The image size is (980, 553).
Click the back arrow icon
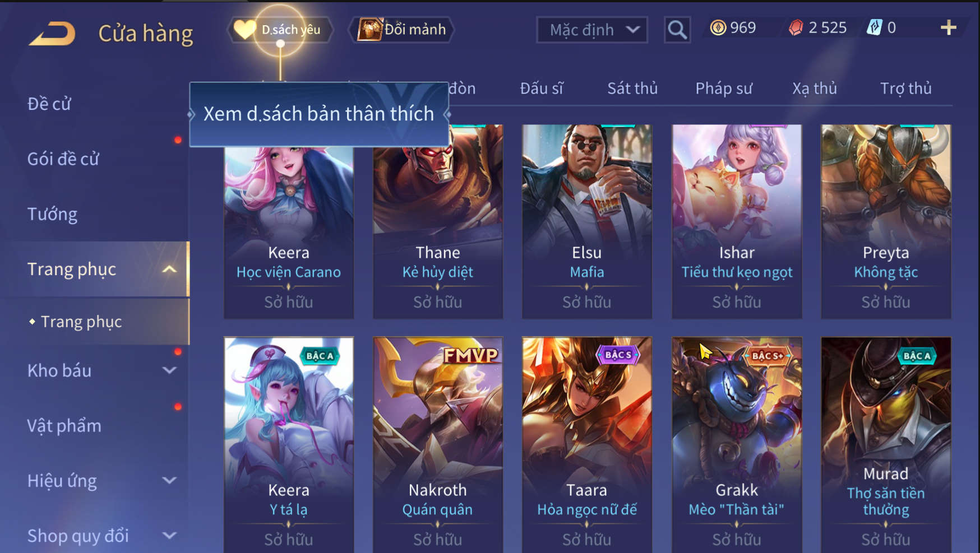point(52,34)
